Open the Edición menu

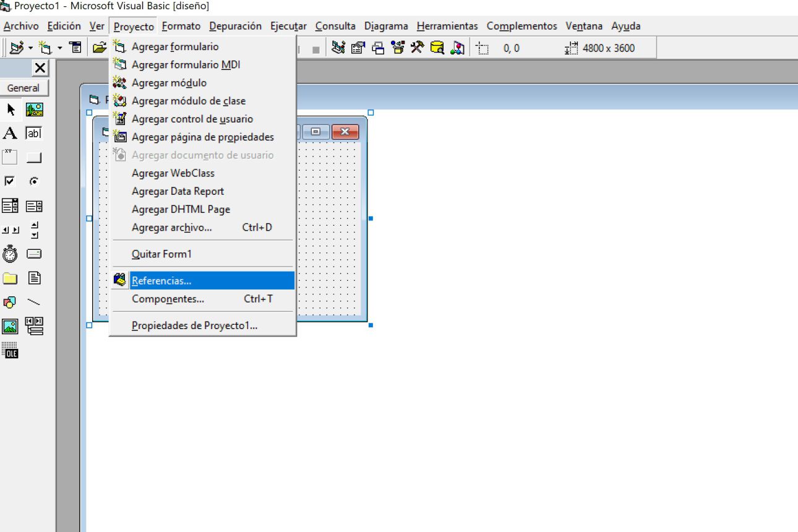tap(64, 26)
